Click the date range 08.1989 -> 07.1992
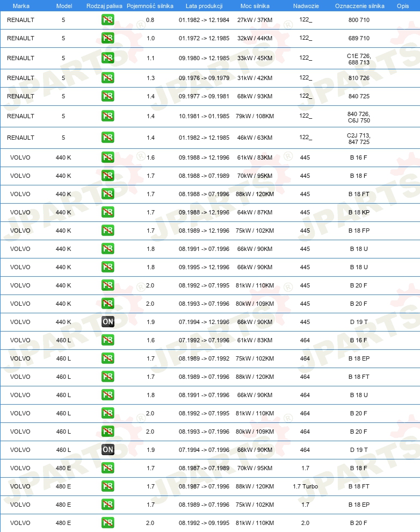The height and width of the screenshot is (532, 420). (204, 358)
